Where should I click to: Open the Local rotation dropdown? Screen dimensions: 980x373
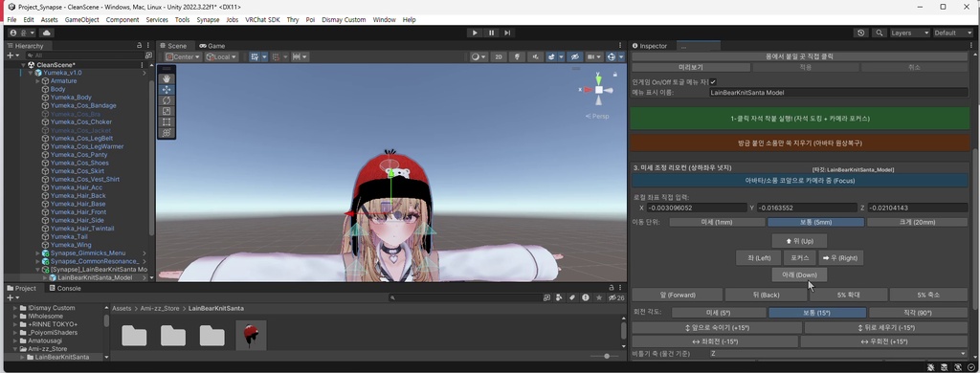(x=221, y=56)
